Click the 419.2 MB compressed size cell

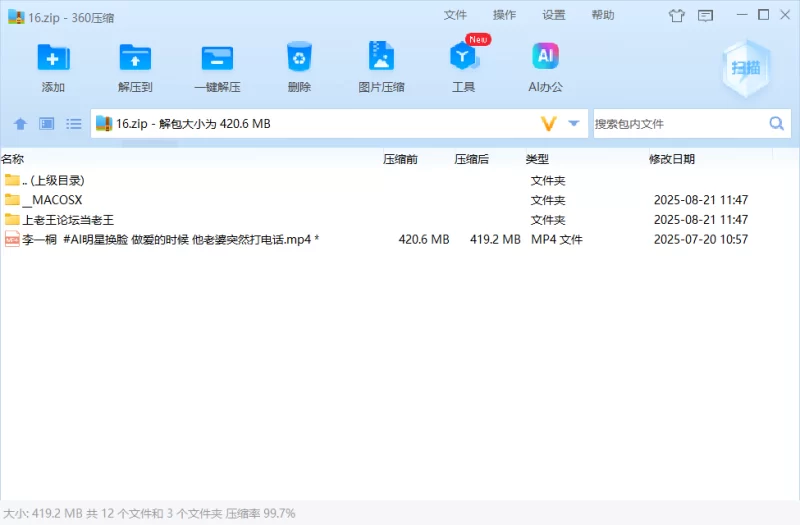[495, 239]
